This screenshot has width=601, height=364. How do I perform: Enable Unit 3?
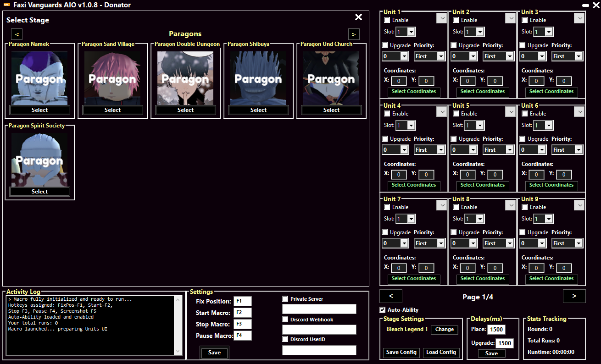coord(525,20)
